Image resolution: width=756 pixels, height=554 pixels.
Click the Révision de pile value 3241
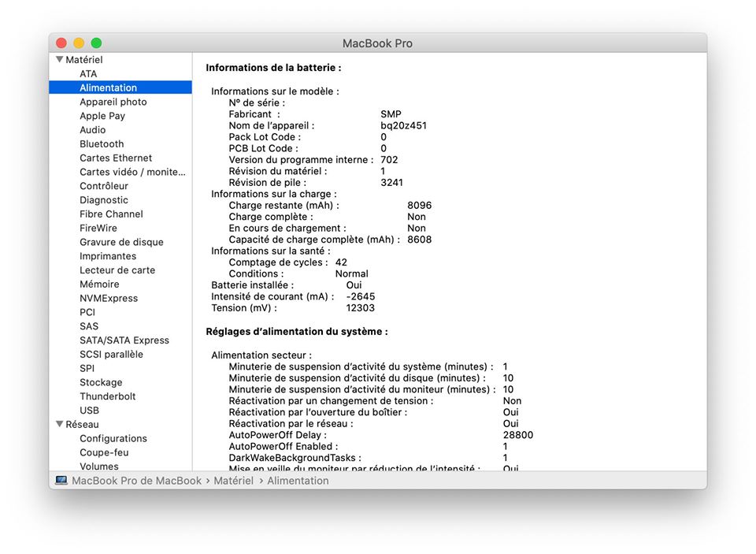391,182
